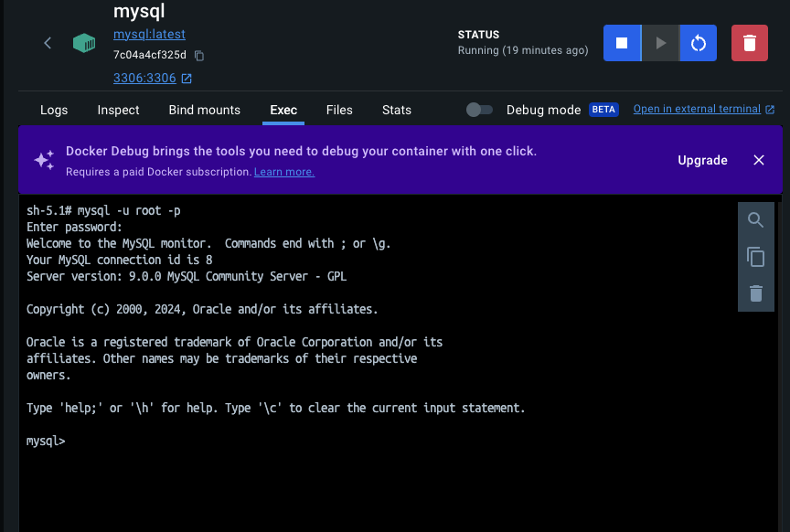Click the mysql container title
This screenshot has height=532, width=790.
[139, 11]
